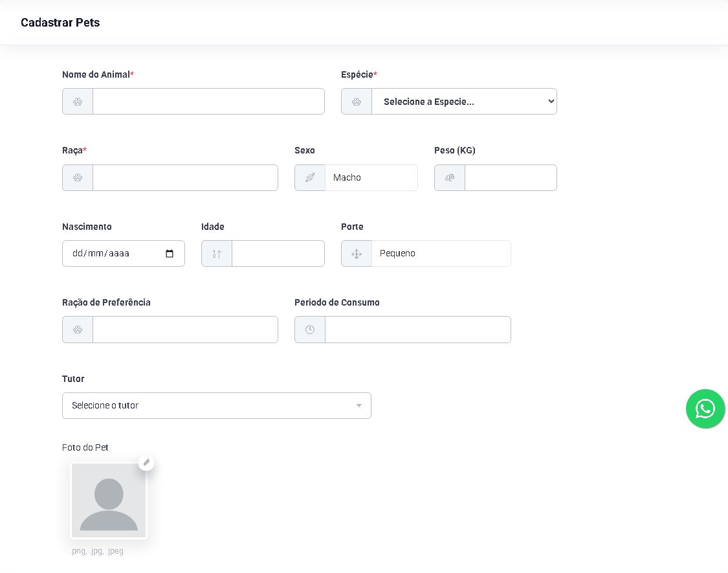The width and height of the screenshot is (728, 573).
Task: Click the Foto do Pet label
Action: 85,447
